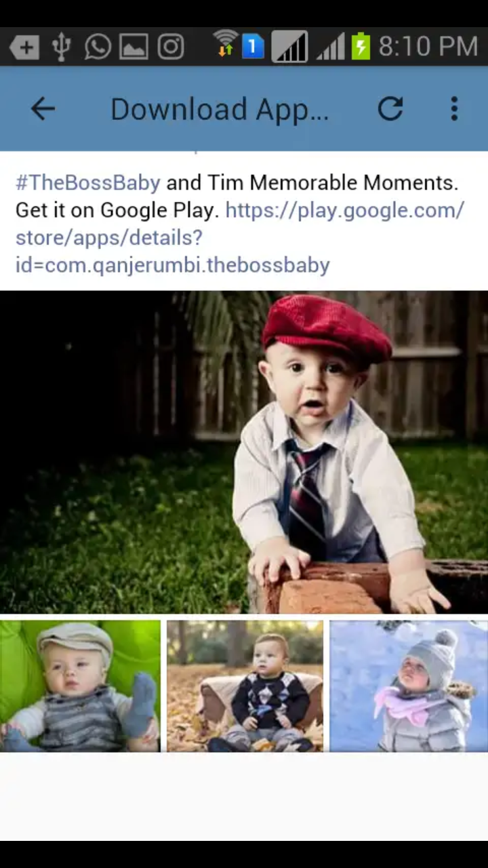
Task: Tap the gallery picture notification icon
Action: pyautogui.click(x=134, y=47)
